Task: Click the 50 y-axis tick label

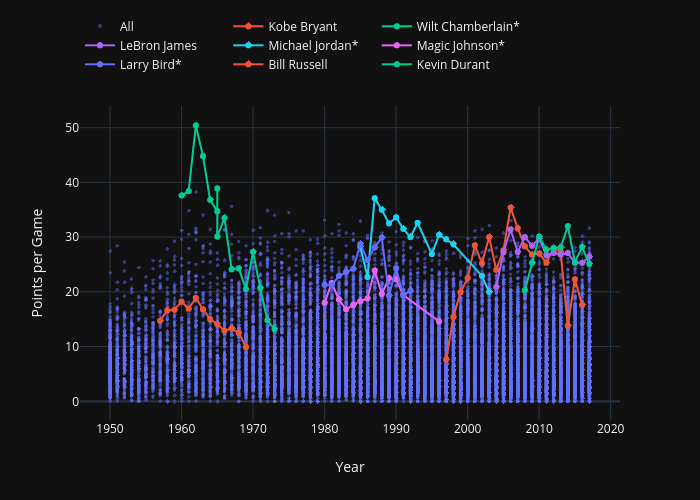Action: [x=73, y=128]
